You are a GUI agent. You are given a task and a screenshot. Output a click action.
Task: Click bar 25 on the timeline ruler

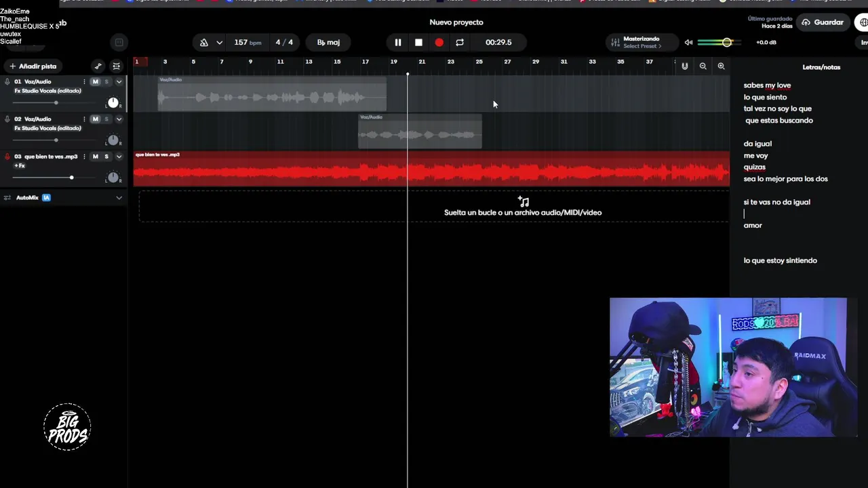tap(479, 62)
